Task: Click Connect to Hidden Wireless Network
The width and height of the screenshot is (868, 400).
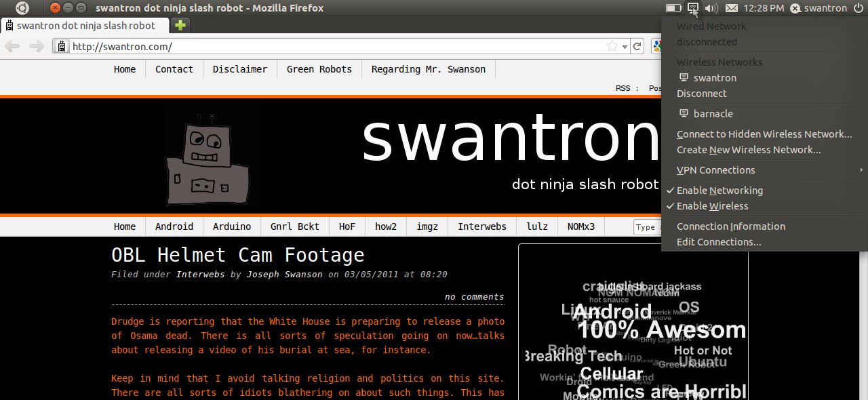Action: point(764,134)
